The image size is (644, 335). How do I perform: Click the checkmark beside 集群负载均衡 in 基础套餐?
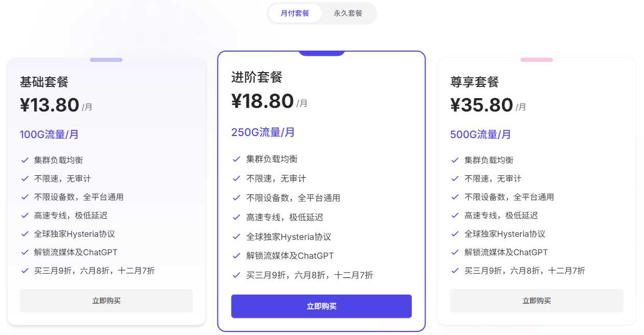click(25, 160)
